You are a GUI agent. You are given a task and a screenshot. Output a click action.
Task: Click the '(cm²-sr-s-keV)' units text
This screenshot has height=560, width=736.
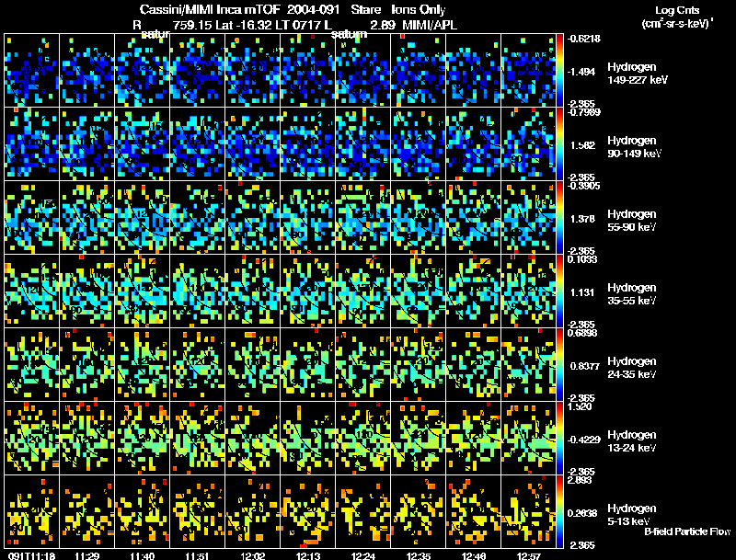[677, 24]
